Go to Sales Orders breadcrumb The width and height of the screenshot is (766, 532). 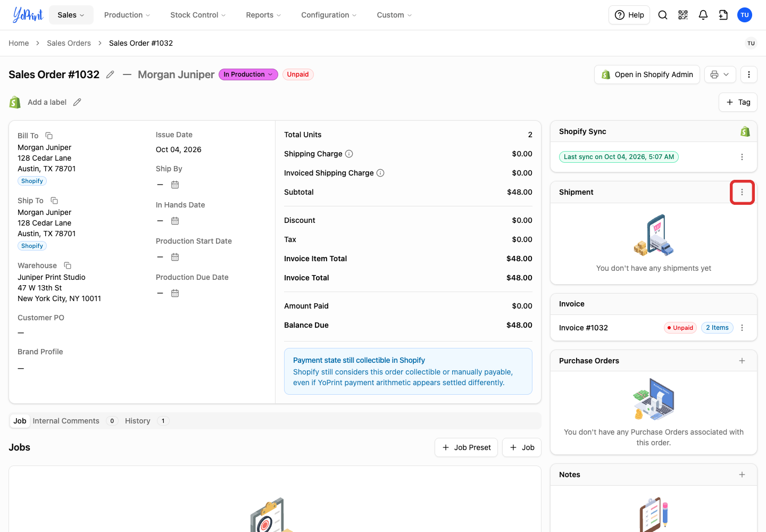(69, 43)
